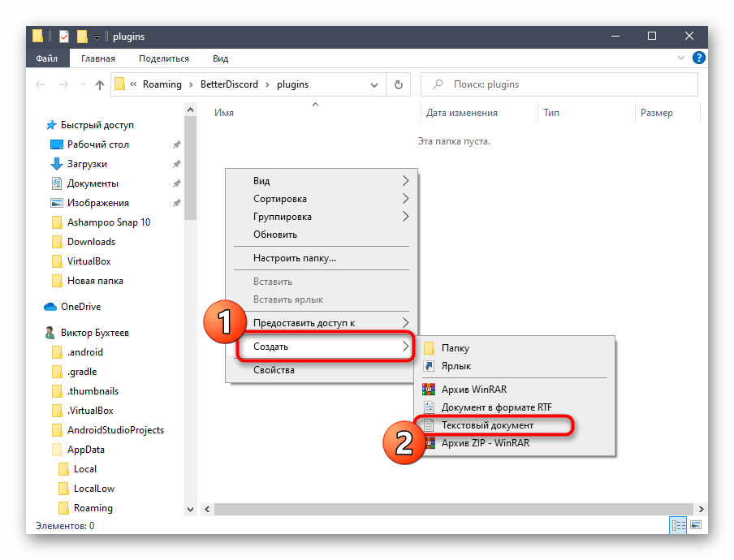Click the Quick access star icon

51,125
